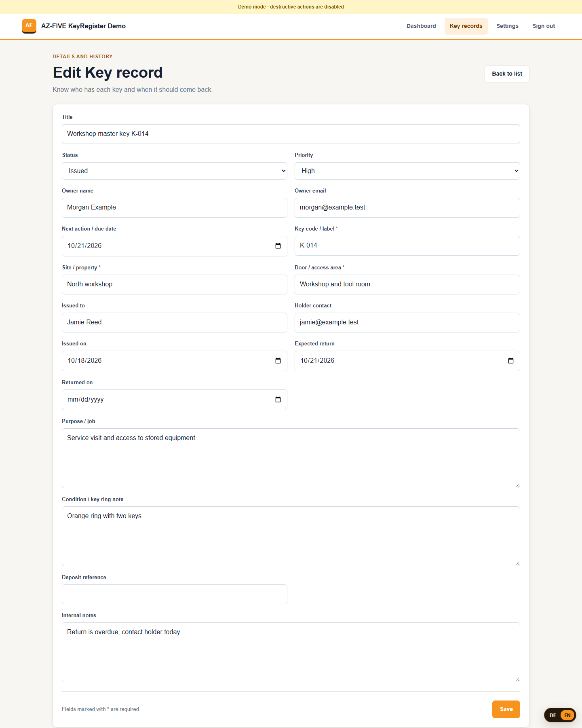Viewport: 582px width, 728px height.
Task: Click the Back to list button
Action: point(507,74)
